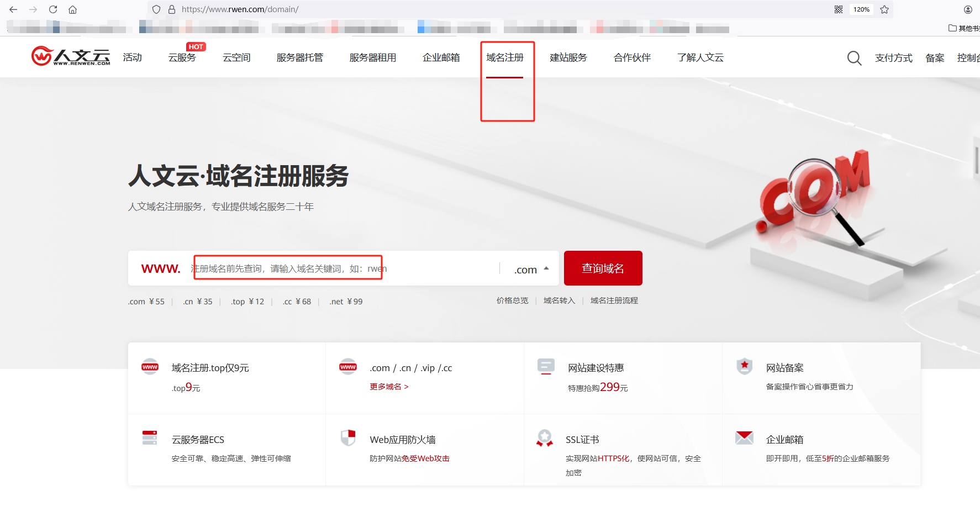Click the 域名注册.top仅9元 card title
Viewport: 980px width, 528px height.
[x=210, y=368]
